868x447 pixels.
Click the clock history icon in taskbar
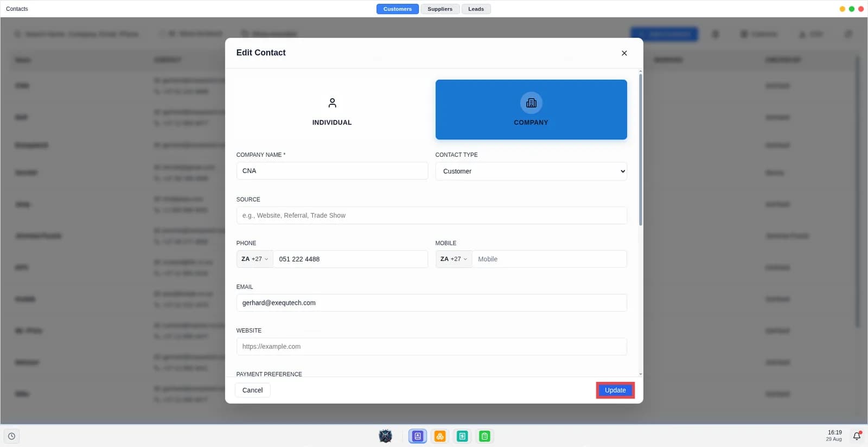[11, 436]
